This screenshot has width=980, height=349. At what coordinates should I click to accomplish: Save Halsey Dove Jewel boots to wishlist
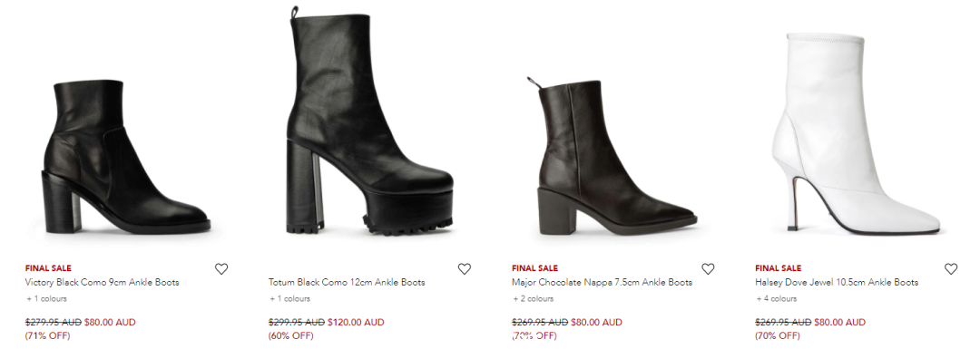point(951,269)
